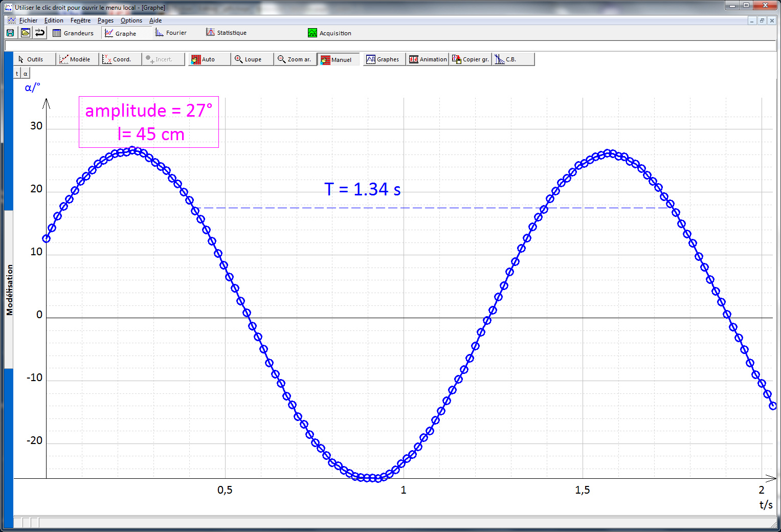Copy the graph with Copier gr.
781x532 pixels.
click(x=471, y=59)
